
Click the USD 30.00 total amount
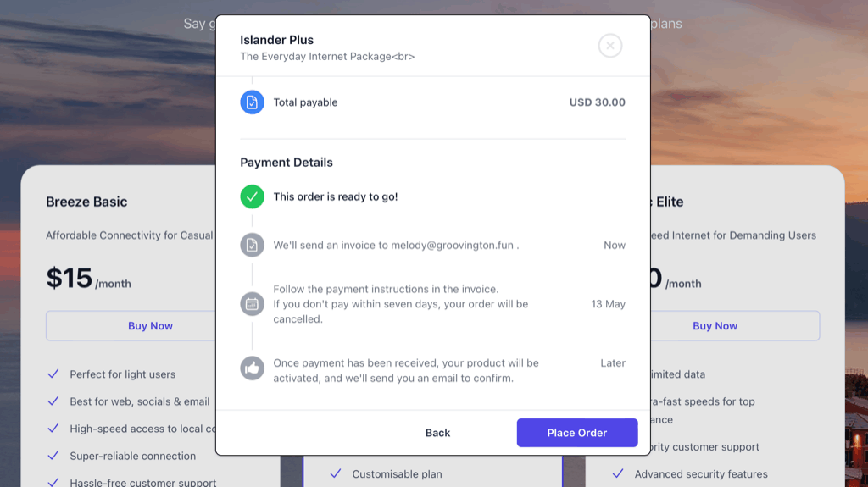[597, 102]
